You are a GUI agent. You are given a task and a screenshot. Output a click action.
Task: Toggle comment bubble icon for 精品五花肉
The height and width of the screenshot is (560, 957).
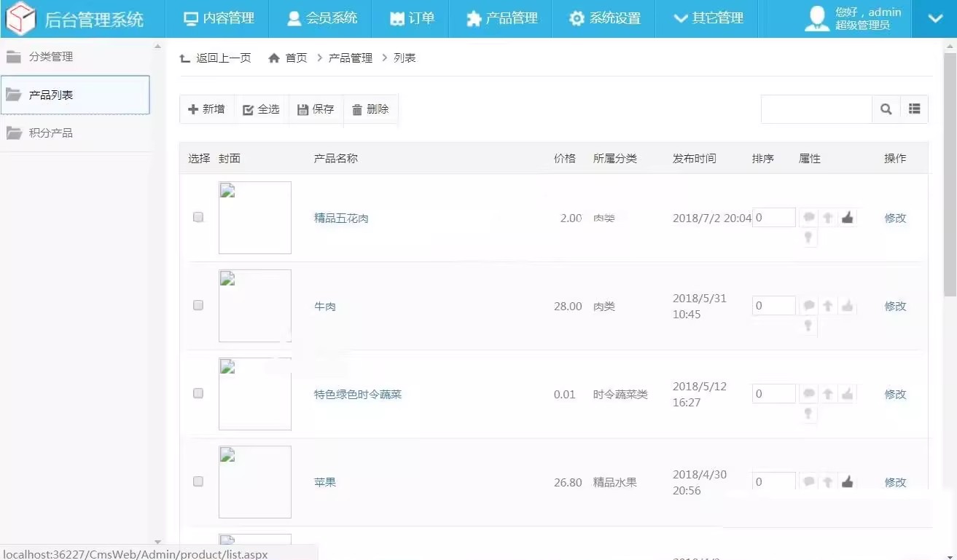(x=808, y=217)
